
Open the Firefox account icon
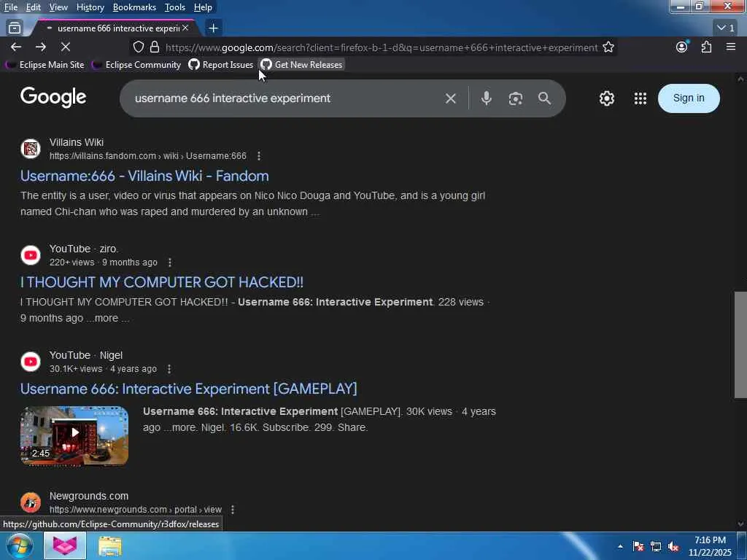pos(682,47)
